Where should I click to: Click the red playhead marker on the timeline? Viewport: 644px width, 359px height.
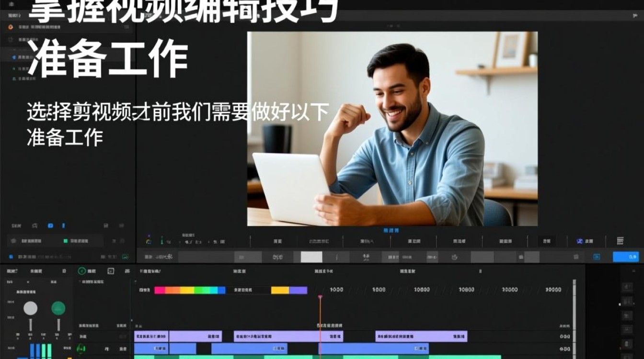pyautogui.click(x=320, y=297)
